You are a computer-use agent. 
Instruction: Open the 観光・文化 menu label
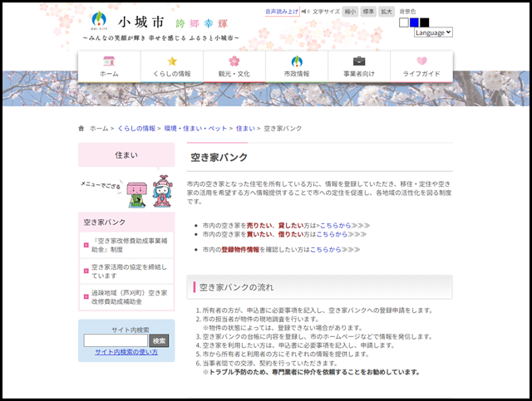tap(234, 74)
